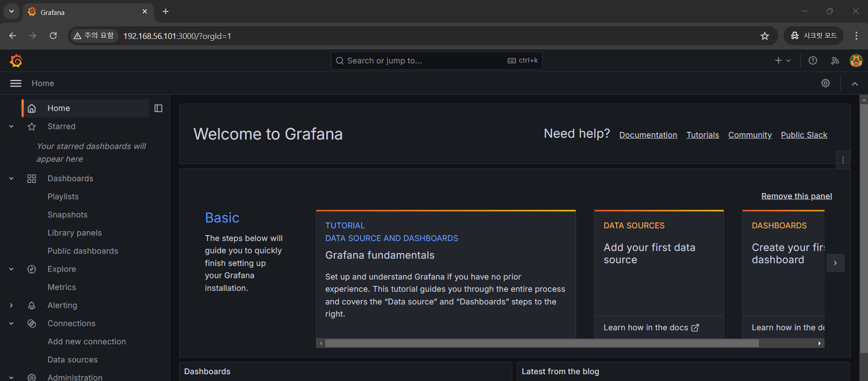Open a new browser tab
The image size is (868, 381).
(166, 12)
